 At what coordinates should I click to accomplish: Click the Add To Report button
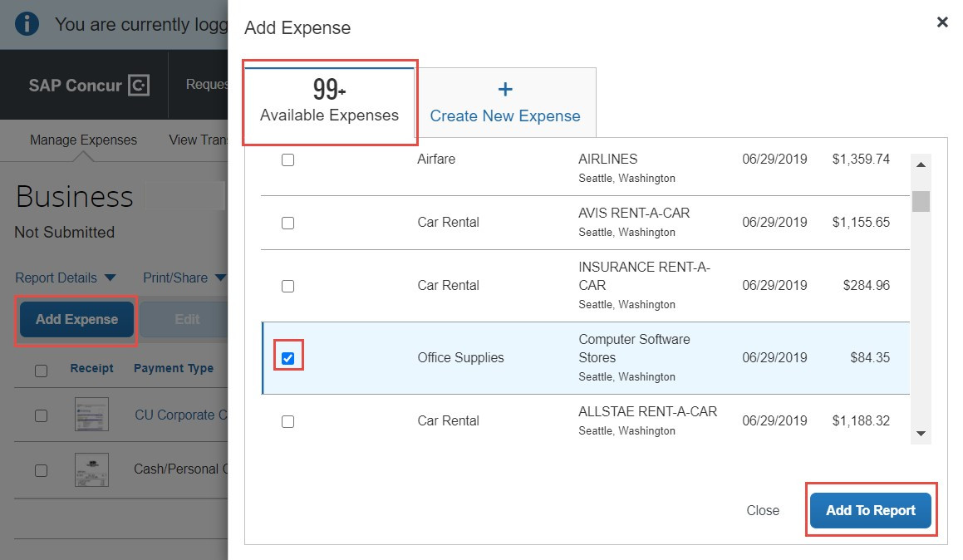click(871, 510)
